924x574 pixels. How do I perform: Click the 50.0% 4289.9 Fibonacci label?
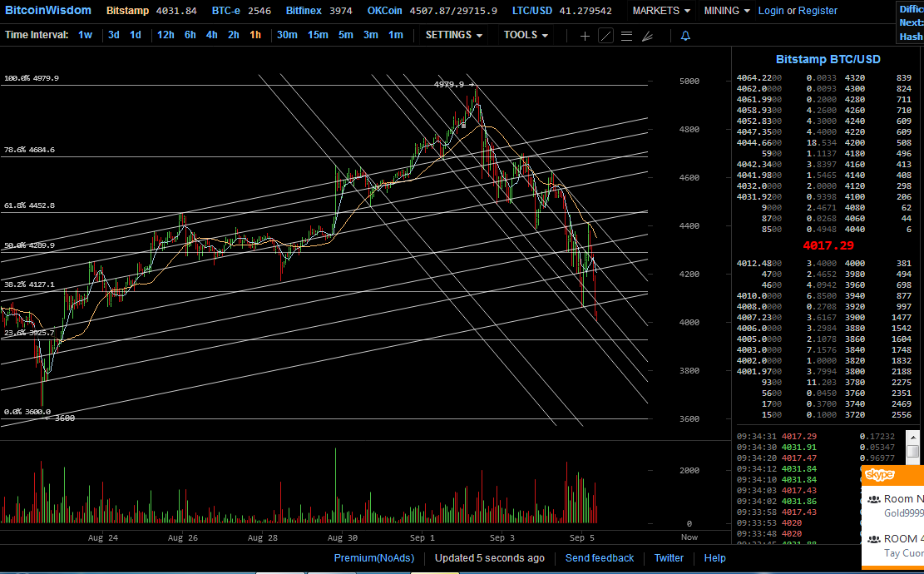click(x=29, y=245)
